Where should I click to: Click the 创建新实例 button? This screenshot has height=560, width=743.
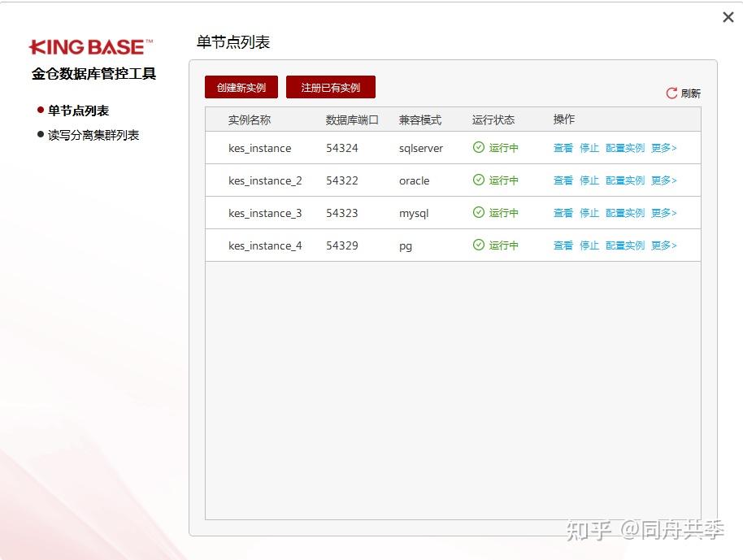[x=241, y=86]
